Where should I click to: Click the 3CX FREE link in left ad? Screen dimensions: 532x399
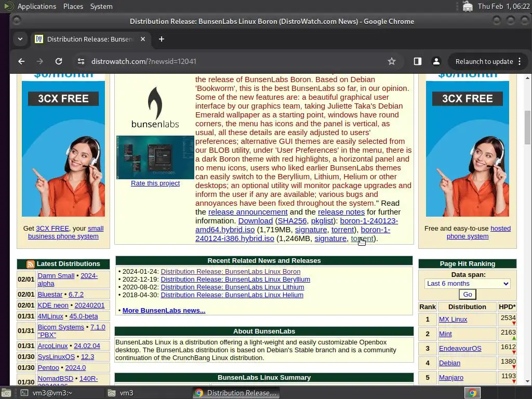click(52, 229)
